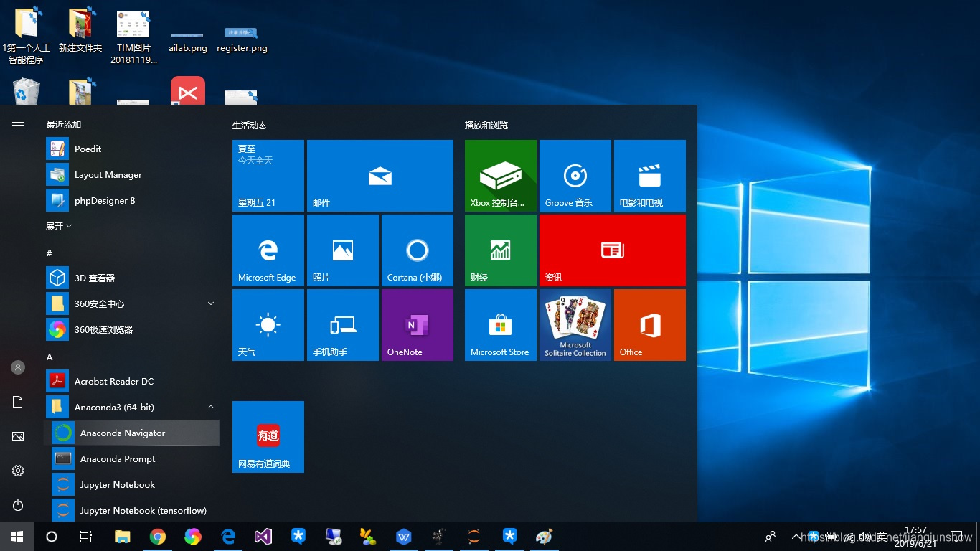Open the red 资讯 news tile

[613, 250]
